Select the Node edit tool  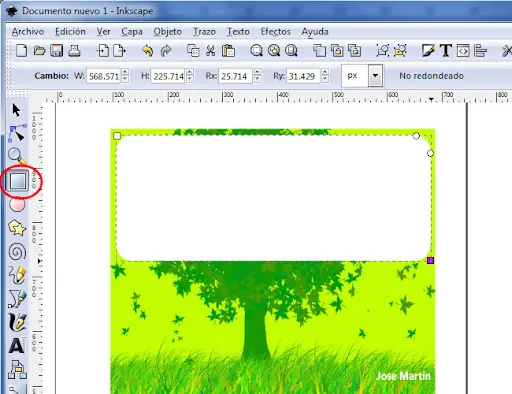[17, 133]
